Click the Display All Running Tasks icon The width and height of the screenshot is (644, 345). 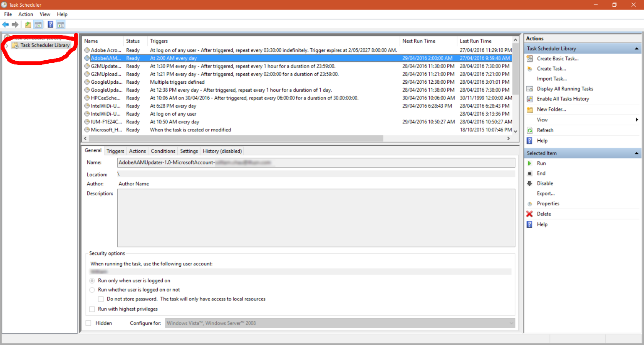(x=530, y=89)
